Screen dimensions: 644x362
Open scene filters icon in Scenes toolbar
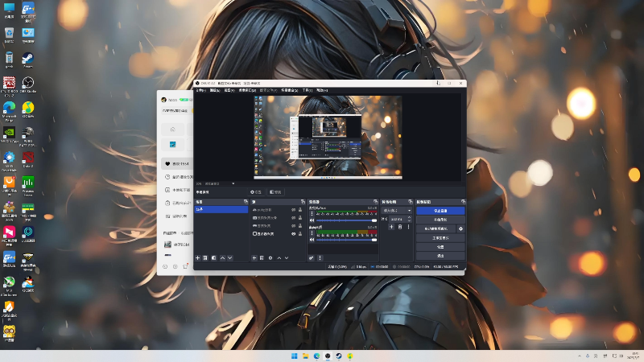[213, 257]
